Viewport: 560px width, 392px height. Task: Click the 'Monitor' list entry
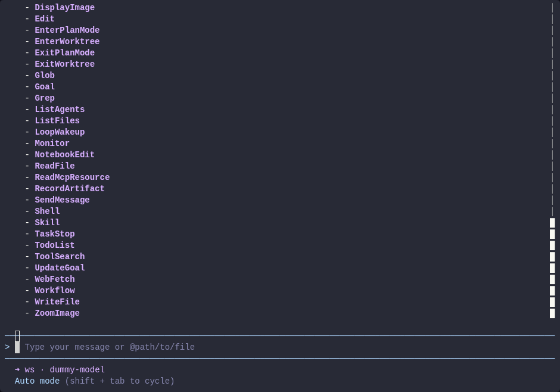pos(52,143)
